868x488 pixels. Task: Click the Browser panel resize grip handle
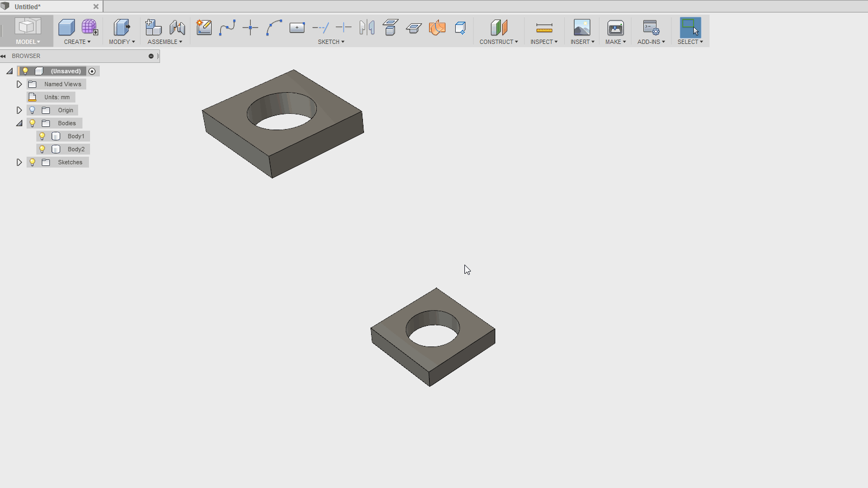click(158, 56)
